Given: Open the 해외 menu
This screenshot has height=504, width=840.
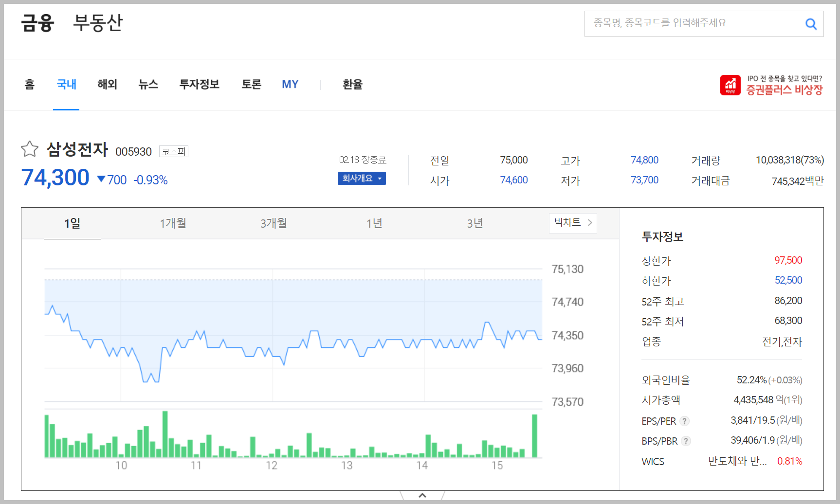Looking at the screenshot, I should (x=107, y=84).
